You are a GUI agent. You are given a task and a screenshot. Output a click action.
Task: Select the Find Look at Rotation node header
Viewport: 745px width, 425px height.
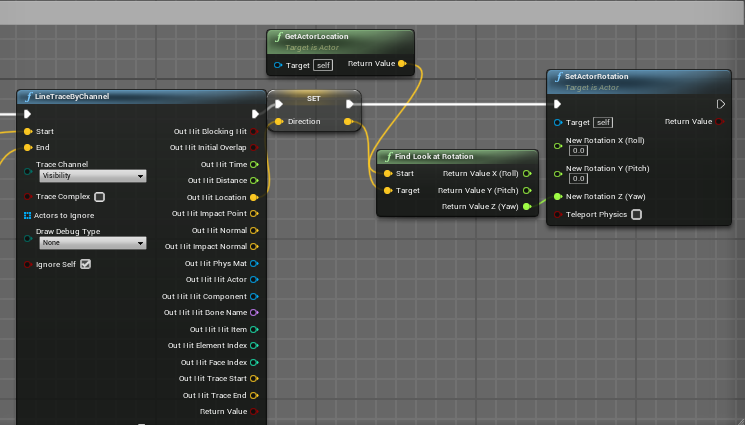pyautogui.click(x=434, y=157)
